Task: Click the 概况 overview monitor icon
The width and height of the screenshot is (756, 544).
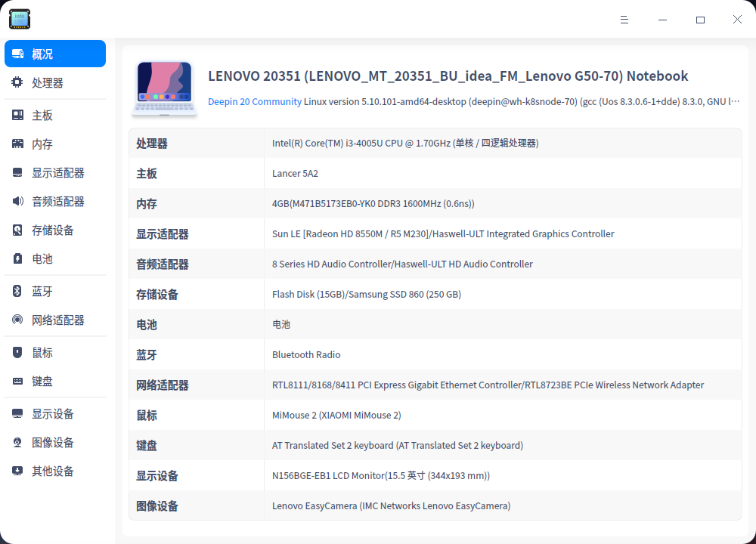Action: tap(18, 54)
